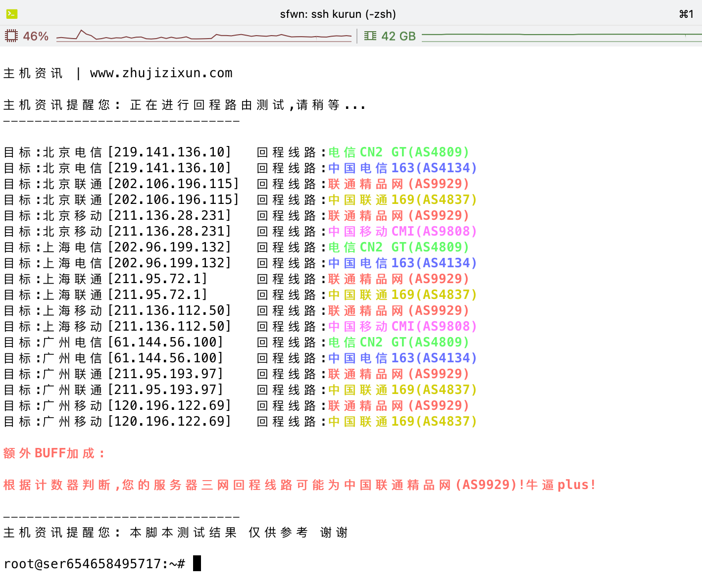Click 中国联通169(AS4837) in the 广州移动 row
Viewport: 702px width, 588px height.
(402, 421)
